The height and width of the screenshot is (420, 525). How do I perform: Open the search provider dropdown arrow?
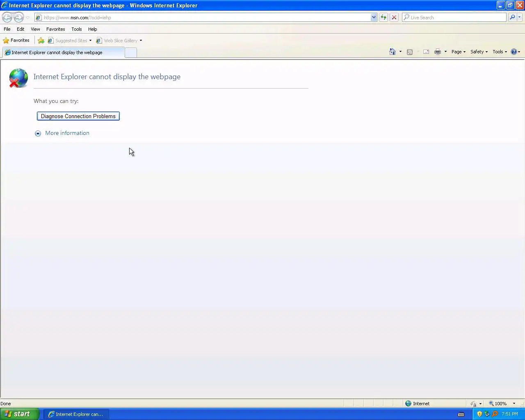(520, 18)
